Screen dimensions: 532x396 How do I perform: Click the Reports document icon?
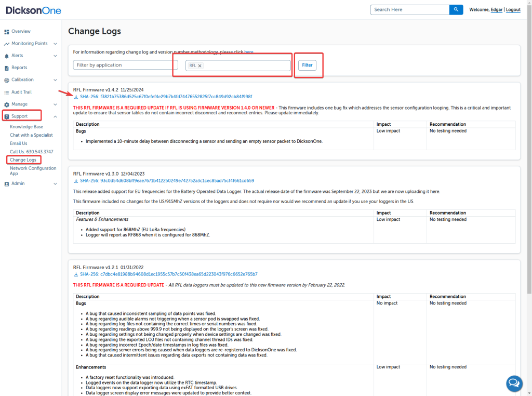tap(7, 68)
